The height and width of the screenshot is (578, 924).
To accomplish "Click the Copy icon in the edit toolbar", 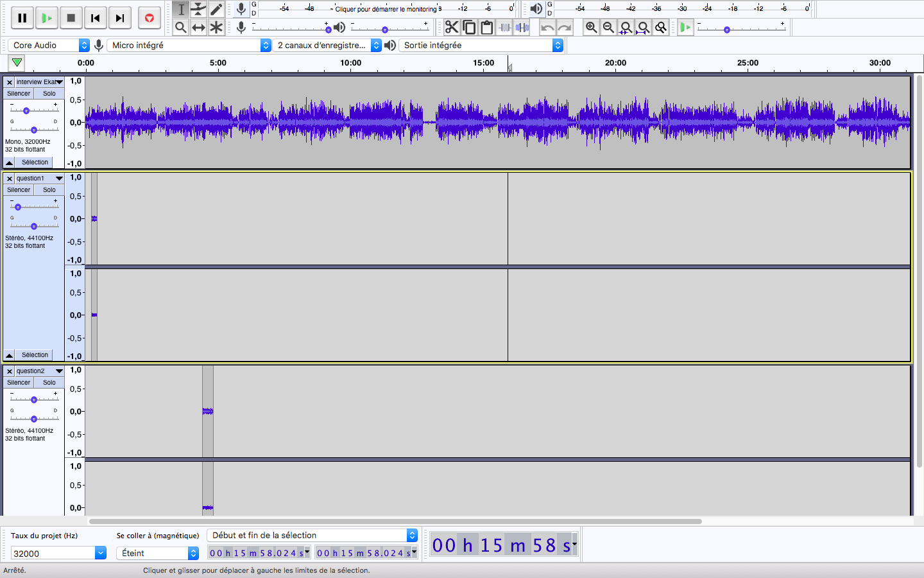I will pos(469,27).
